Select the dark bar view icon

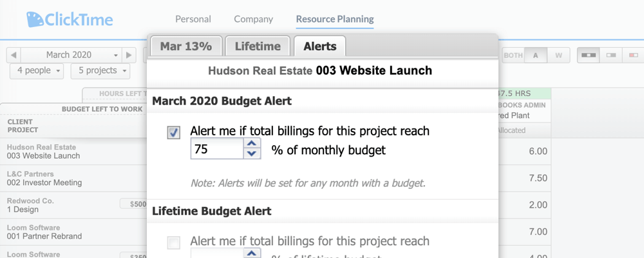pos(589,55)
